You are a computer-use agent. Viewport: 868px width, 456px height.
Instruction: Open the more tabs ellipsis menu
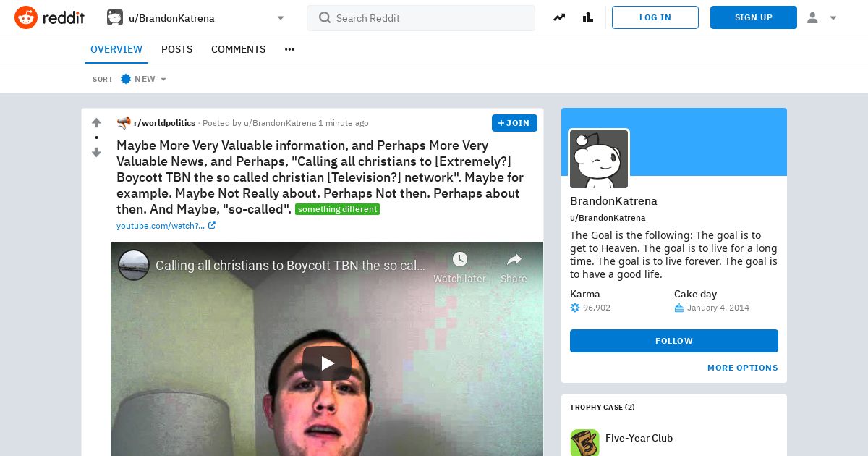tap(289, 49)
